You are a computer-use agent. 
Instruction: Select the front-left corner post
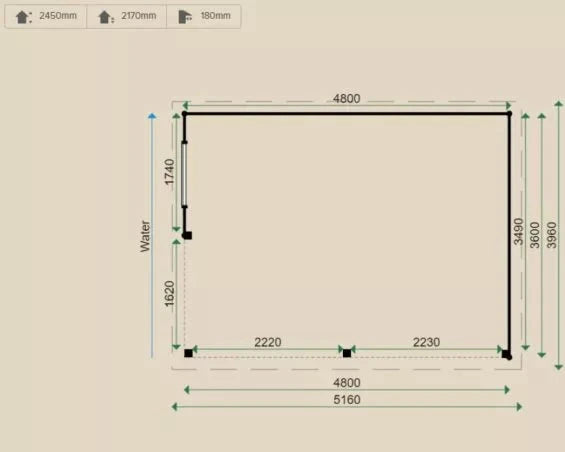(x=188, y=353)
